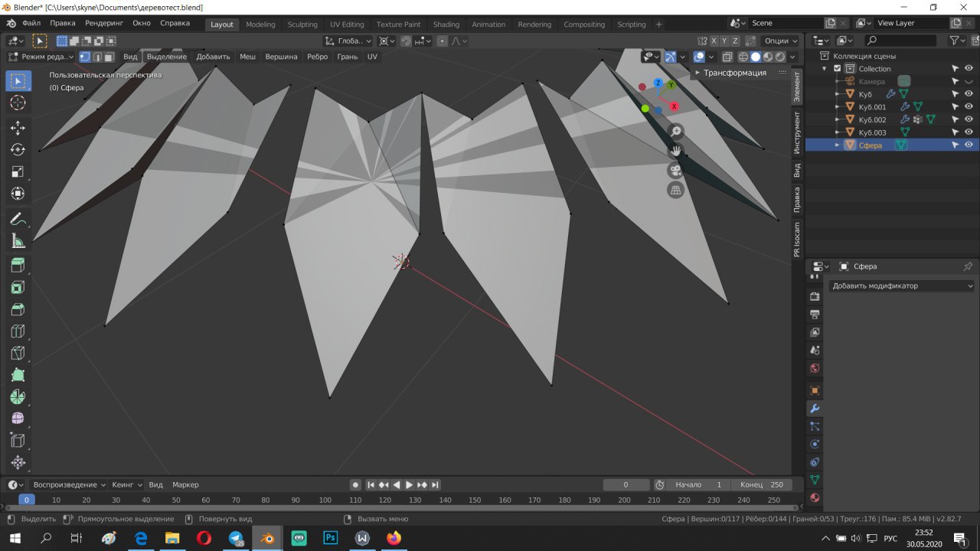The height and width of the screenshot is (551, 980).
Task: Select the Edge Slide tool
Action: (x=18, y=441)
